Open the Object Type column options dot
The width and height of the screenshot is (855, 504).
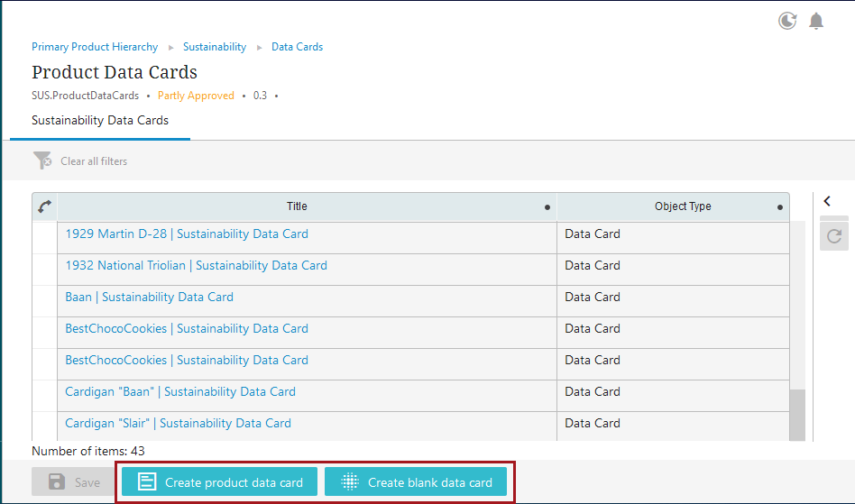coord(780,207)
